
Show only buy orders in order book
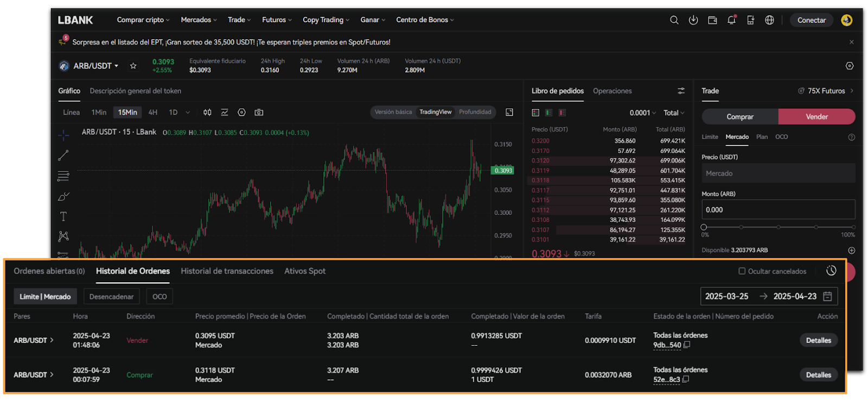point(548,112)
